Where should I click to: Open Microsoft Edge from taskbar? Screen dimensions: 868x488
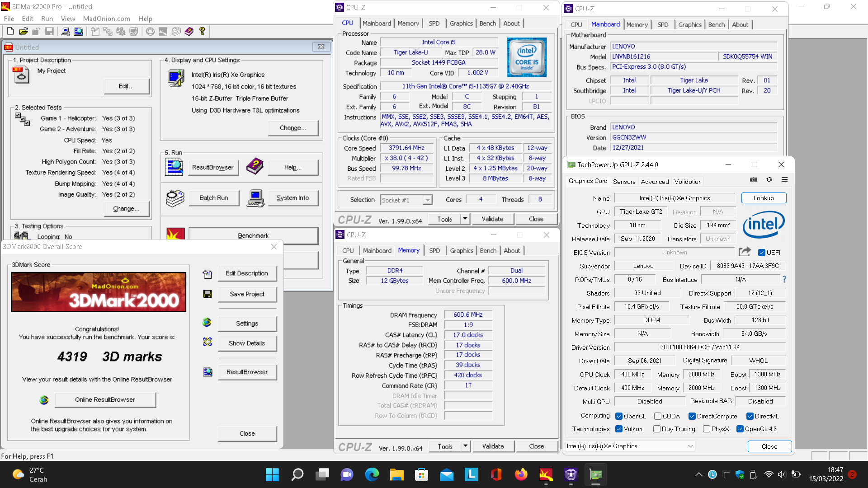coord(372,474)
